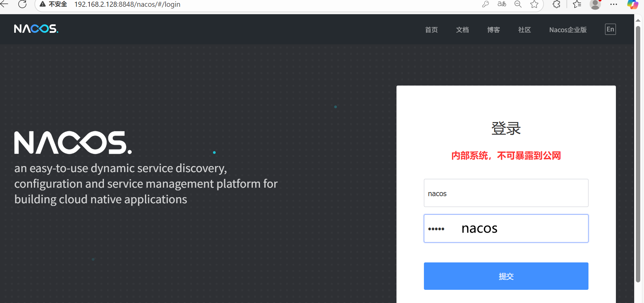This screenshot has height=303, width=644.
Task: Click the large NACOS banner logo
Action: tap(73, 143)
